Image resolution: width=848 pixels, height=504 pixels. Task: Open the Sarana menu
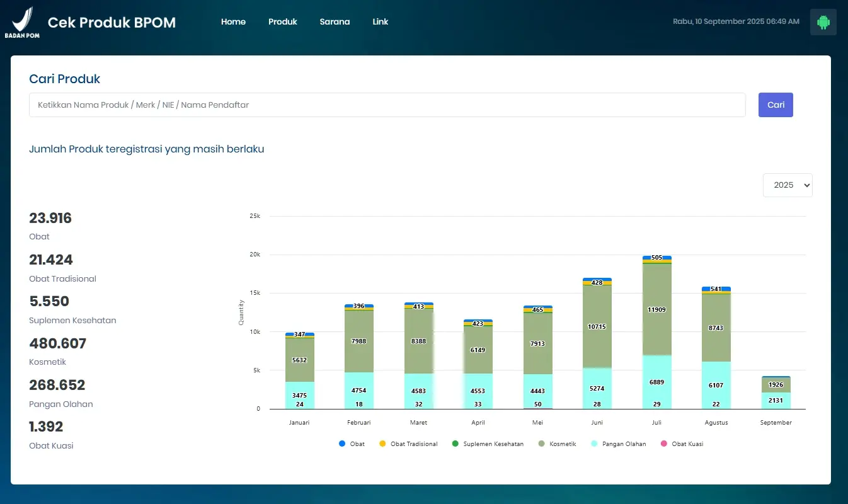click(335, 22)
